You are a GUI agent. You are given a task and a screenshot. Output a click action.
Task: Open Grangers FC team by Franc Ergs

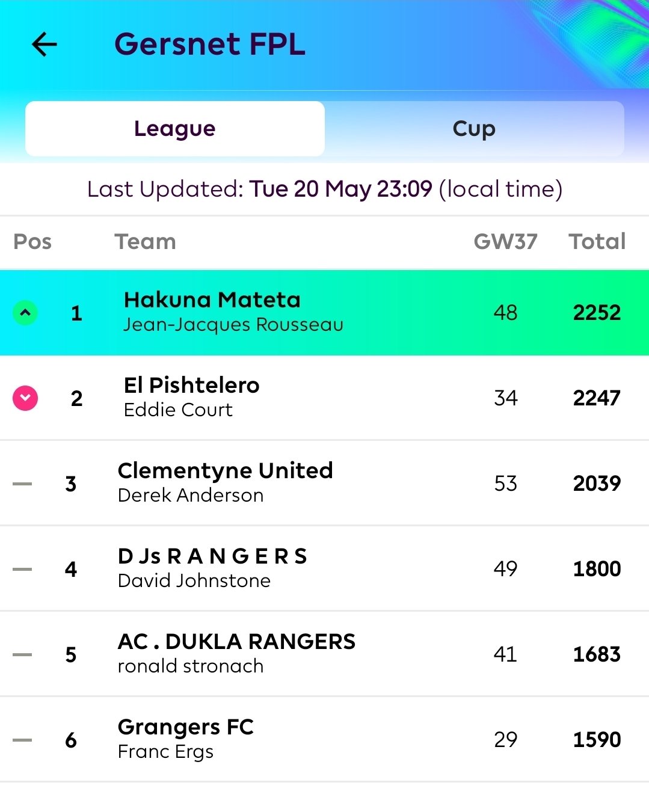pyautogui.click(x=324, y=739)
